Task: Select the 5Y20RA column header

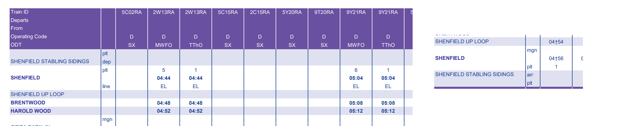Action: pyautogui.click(x=292, y=12)
